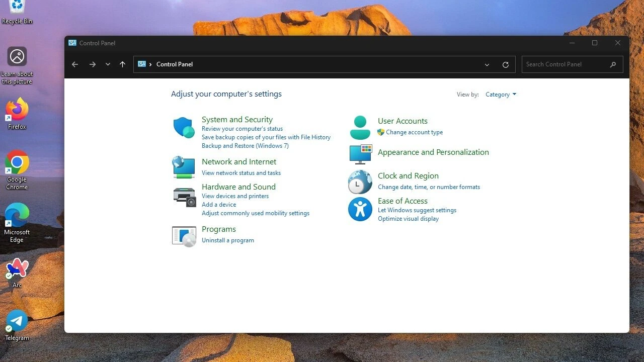Select View network status and tasks
Viewport: 644px width, 362px height.
click(241, 173)
